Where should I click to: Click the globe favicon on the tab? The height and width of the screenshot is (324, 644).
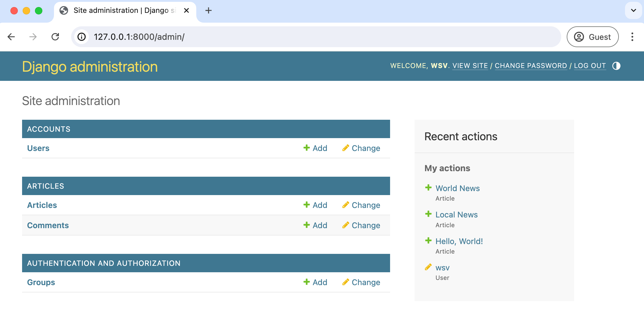pos(64,11)
